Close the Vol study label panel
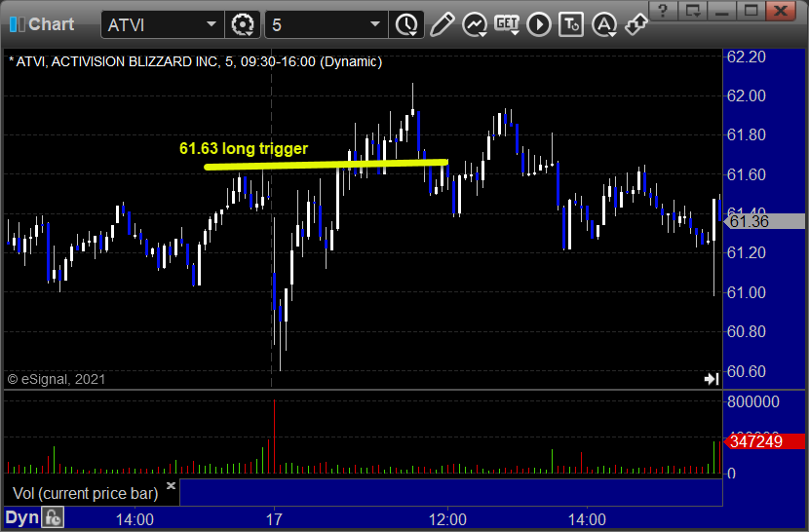This screenshot has width=809, height=532. coord(171,485)
